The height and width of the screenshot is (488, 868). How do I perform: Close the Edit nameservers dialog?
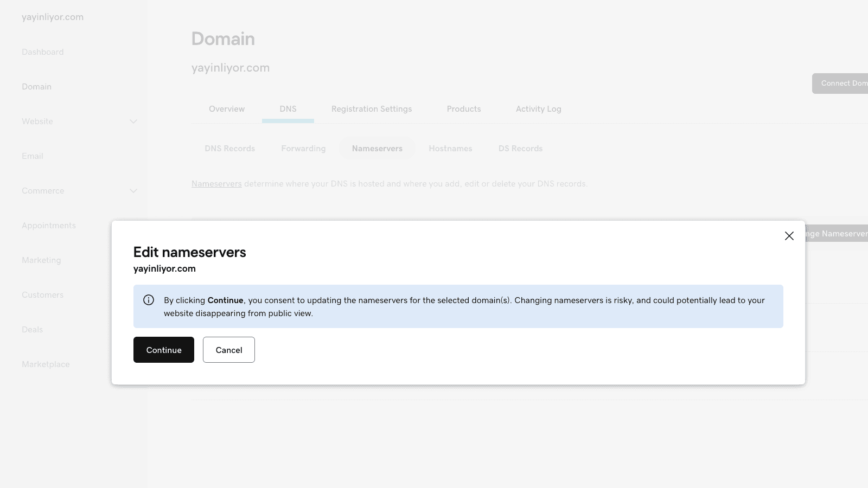pyautogui.click(x=789, y=236)
